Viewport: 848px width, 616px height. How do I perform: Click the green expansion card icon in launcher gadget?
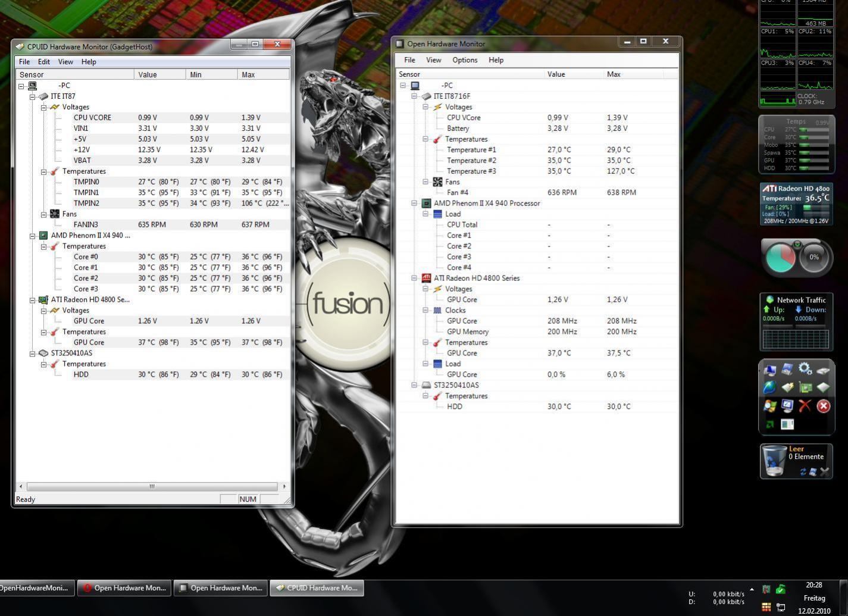click(x=805, y=387)
